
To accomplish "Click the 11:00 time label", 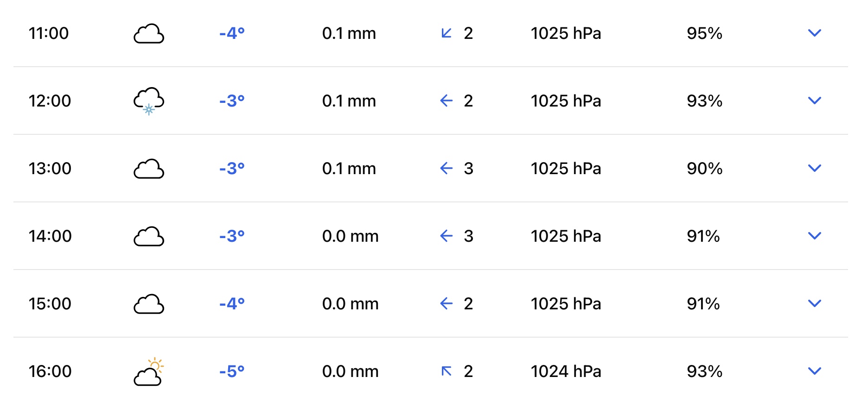I will (49, 33).
